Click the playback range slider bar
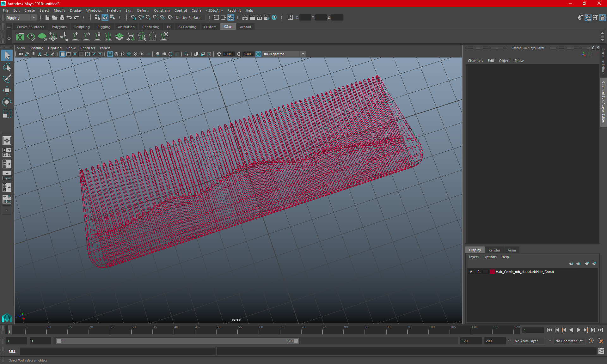607x364 pixels. pyautogui.click(x=177, y=341)
